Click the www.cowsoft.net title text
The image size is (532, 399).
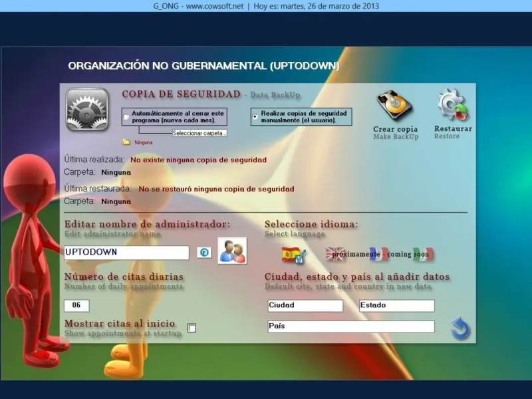point(214,6)
